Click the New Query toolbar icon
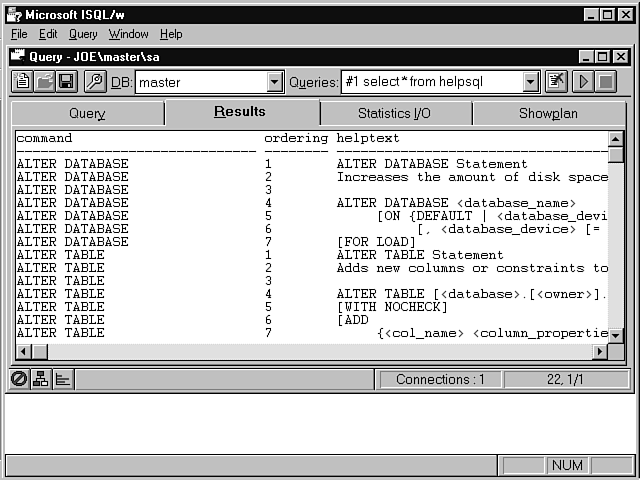Image resolution: width=640 pixels, height=480 pixels. [22, 82]
